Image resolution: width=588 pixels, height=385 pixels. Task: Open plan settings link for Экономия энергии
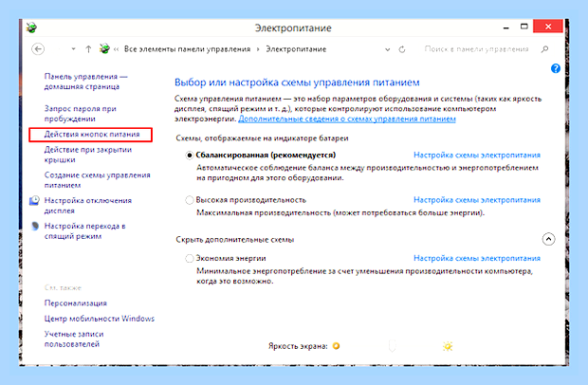[x=477, y=258]
